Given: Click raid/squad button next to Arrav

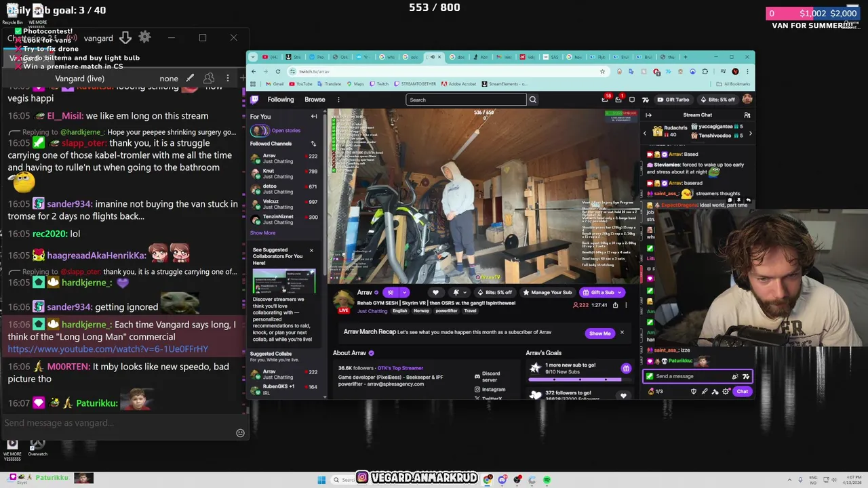Looking at the screenshot, I should [x=391, y=293].
